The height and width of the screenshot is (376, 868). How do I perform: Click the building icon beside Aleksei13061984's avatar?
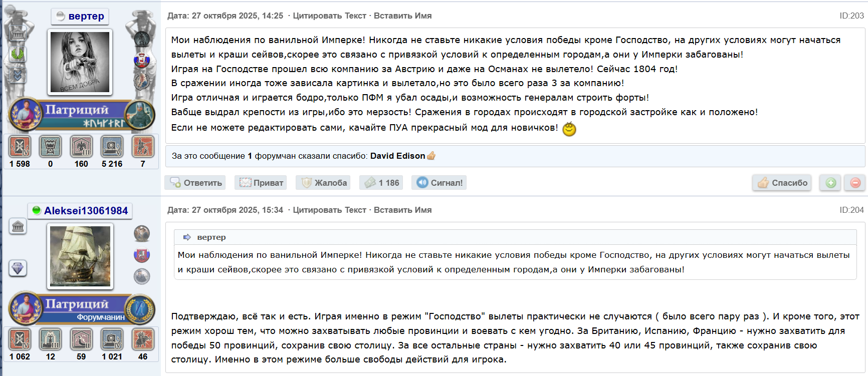tap(18, 227)
